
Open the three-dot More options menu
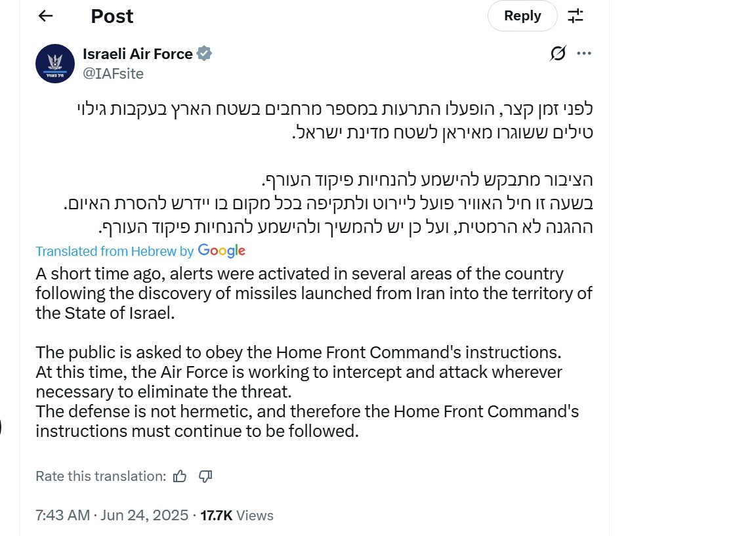[x=584, y=54]
